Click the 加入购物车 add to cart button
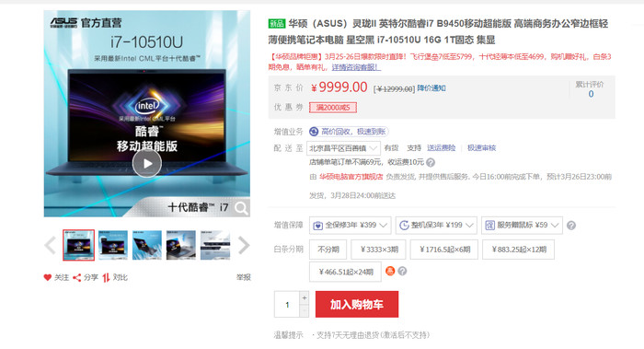This screenshot has width=644, height=349. tap(357, 304)
